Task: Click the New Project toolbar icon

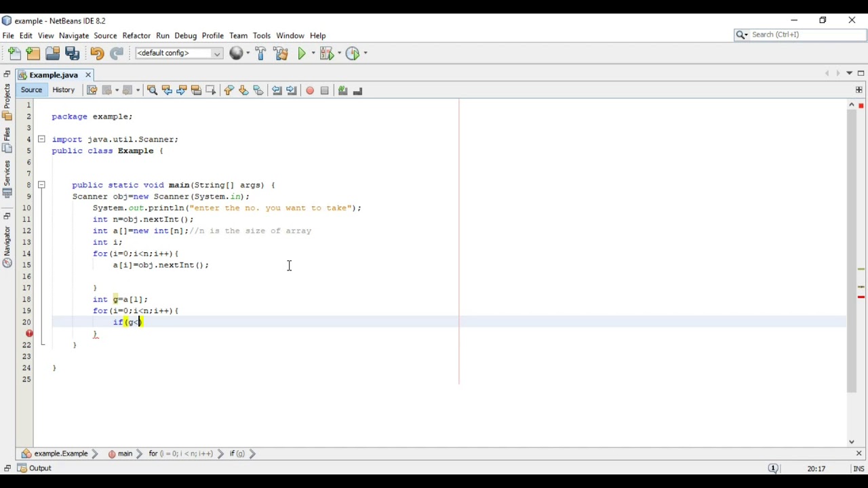Action: tap(33, 53)
